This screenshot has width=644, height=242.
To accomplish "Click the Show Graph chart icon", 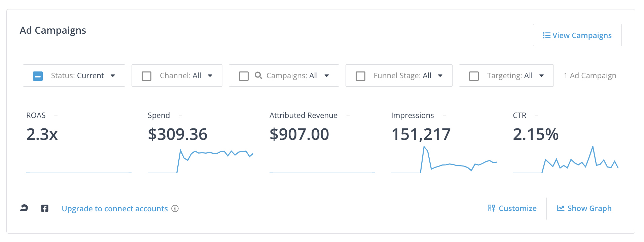I will (560, 208).
